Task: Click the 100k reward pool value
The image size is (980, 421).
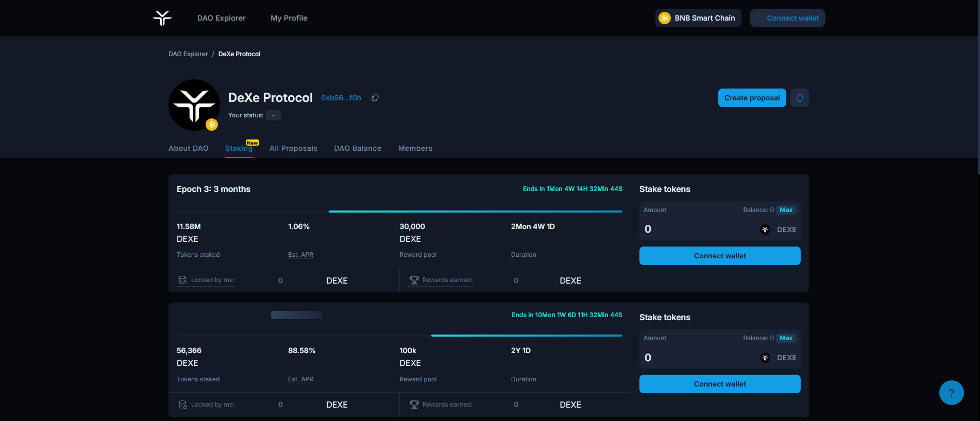Action: (x=408, y=350)
